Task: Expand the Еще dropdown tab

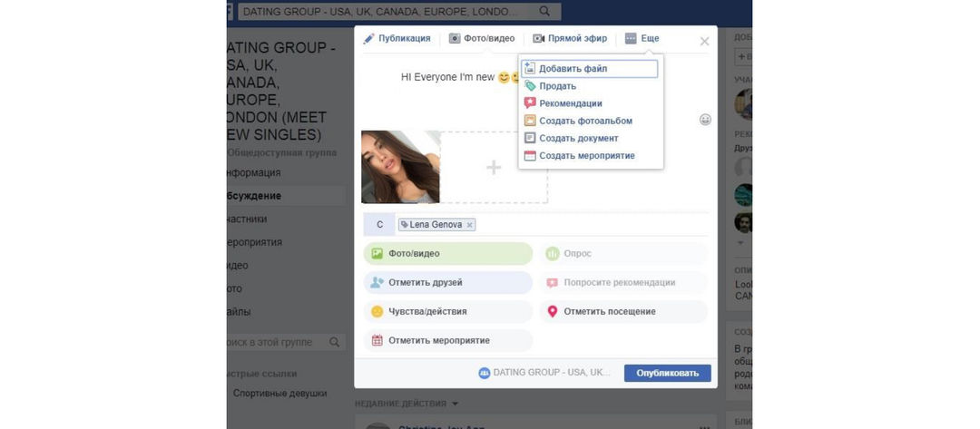Action: pyautogui.click(x=642, y=39)
